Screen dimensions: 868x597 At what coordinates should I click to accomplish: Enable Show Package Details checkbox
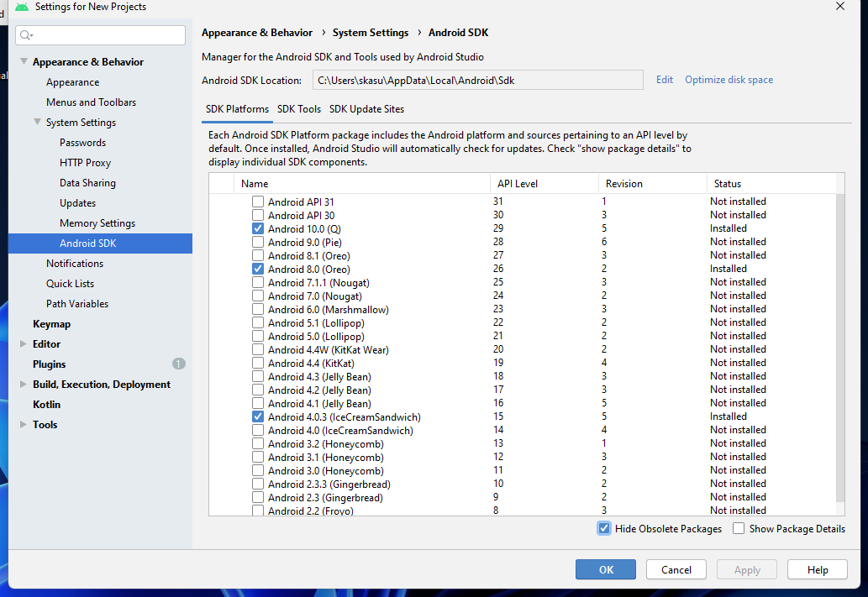(739, 528)
